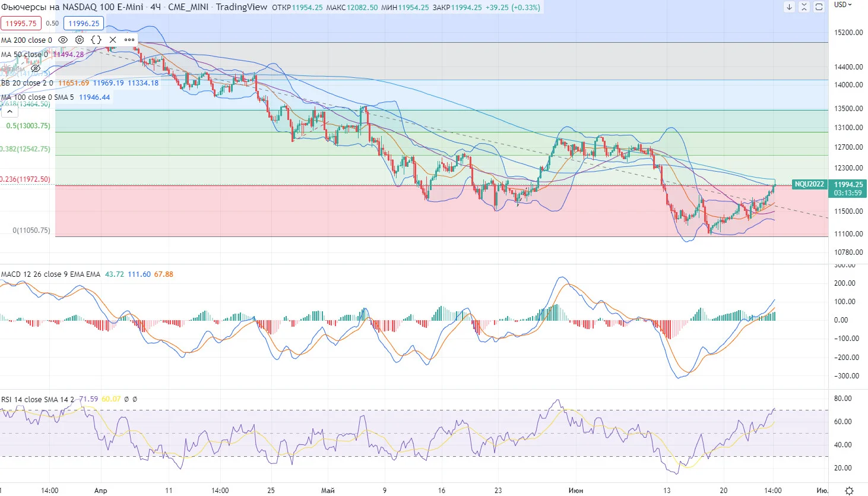This screenshot has height=496, width=868.
Task: Click the MA 100 value 11946.44
Action: point(94,97)
